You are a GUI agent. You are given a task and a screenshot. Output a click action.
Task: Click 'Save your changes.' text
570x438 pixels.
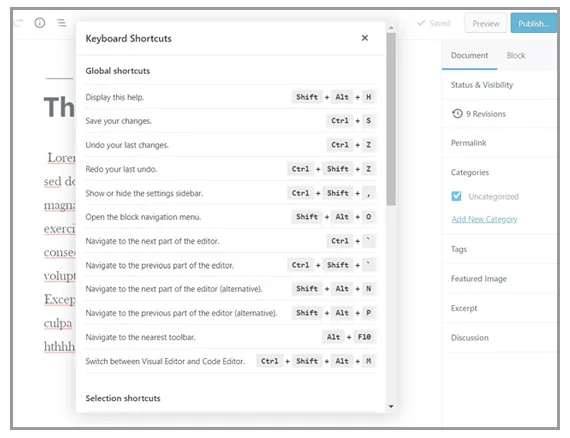coord(119,121)
